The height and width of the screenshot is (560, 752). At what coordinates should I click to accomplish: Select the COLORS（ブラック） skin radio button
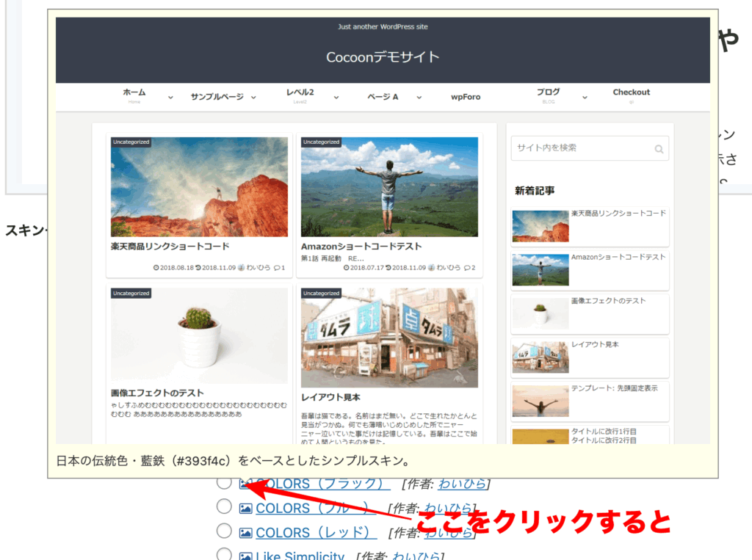click(x=224, y=482)
